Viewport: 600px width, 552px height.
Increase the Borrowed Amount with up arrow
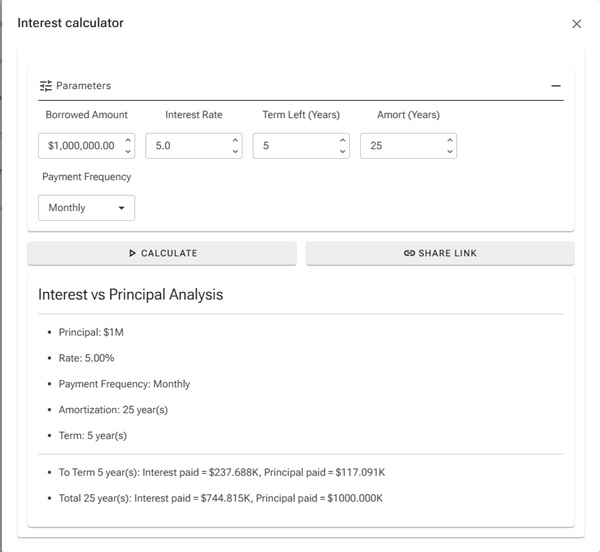(x=128, y=140)
